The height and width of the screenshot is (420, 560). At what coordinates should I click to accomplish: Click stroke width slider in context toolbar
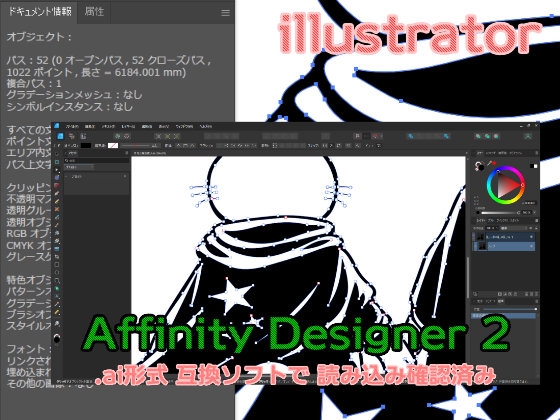pos(136,146)
